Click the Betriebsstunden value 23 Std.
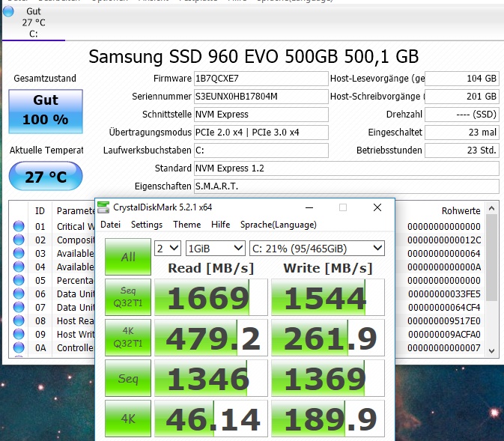The image size is (504, 441). pyautogui.click(x=462, y=150)
